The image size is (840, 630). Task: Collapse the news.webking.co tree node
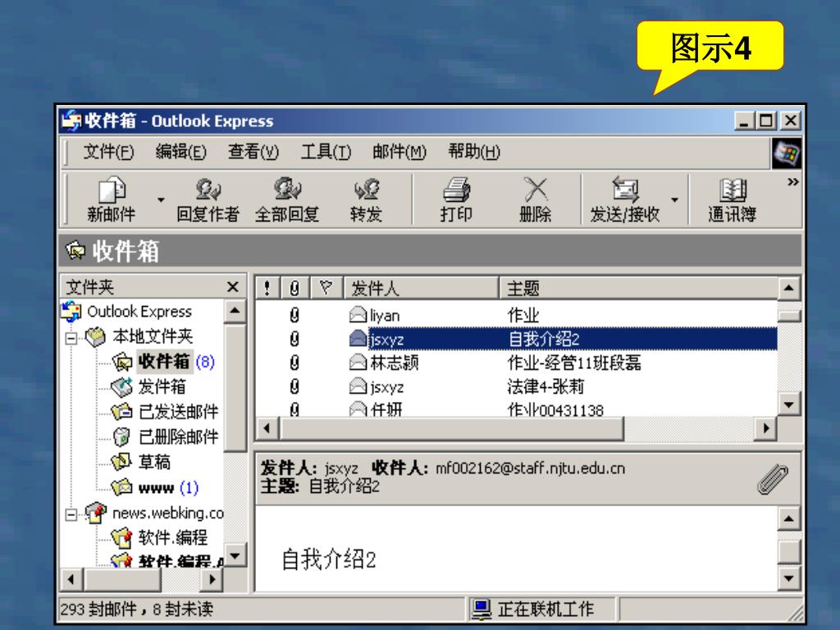pos(71,515)
